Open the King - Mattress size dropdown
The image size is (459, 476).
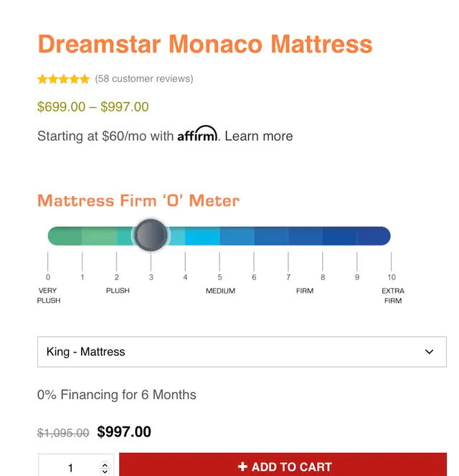[x=242, y=352]
